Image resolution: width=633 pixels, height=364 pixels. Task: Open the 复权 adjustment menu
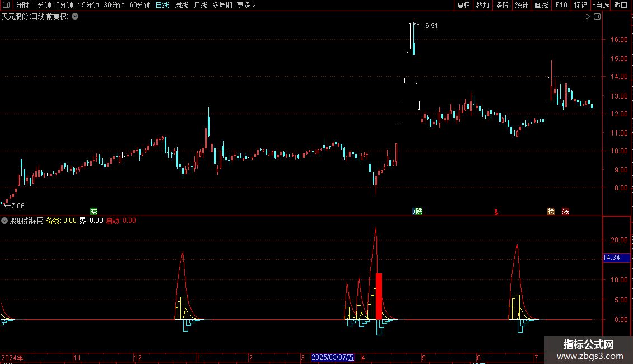pos(463,5)
